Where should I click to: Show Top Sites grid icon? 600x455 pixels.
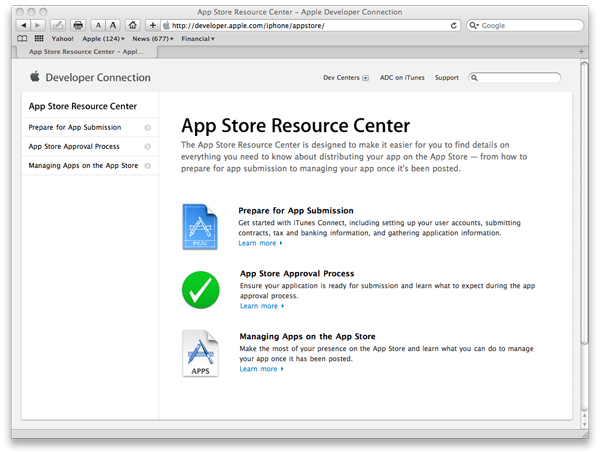coord(39,38)
